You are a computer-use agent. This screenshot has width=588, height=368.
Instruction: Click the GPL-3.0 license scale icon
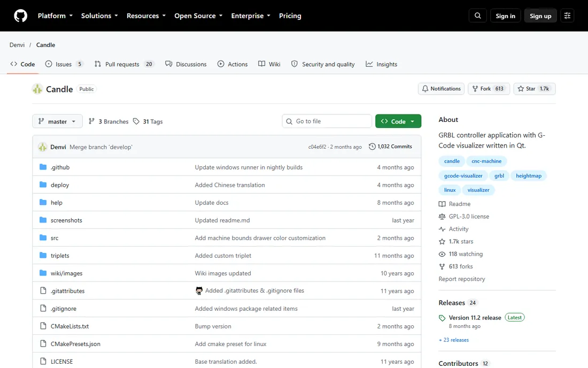442,217
